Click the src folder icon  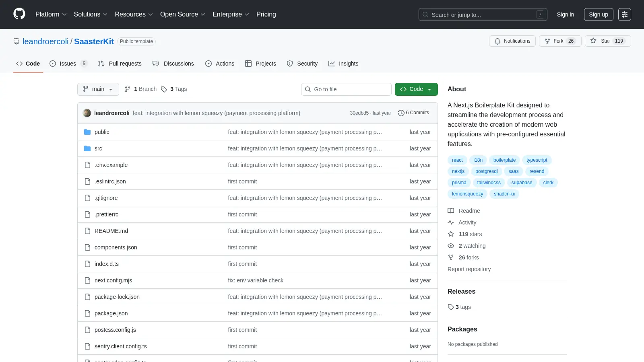(x=87, y=148)
